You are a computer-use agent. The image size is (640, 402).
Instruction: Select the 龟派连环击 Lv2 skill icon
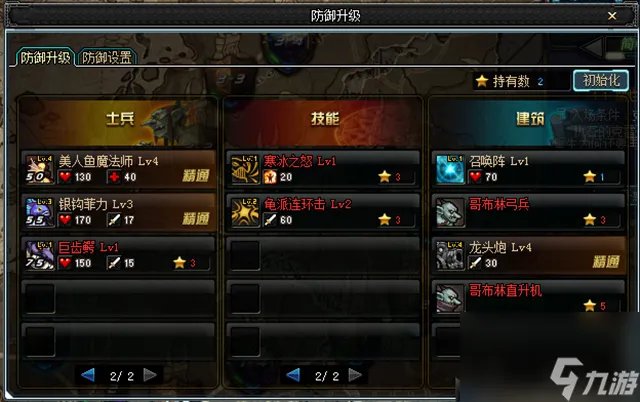tap(245, 212)
